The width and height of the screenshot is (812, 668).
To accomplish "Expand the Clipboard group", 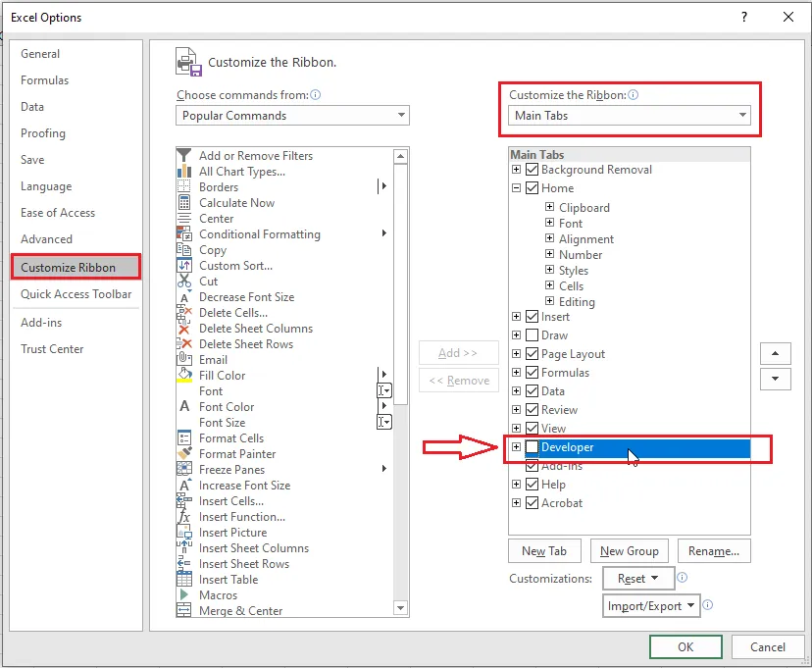I will click(x=549, y=207).
